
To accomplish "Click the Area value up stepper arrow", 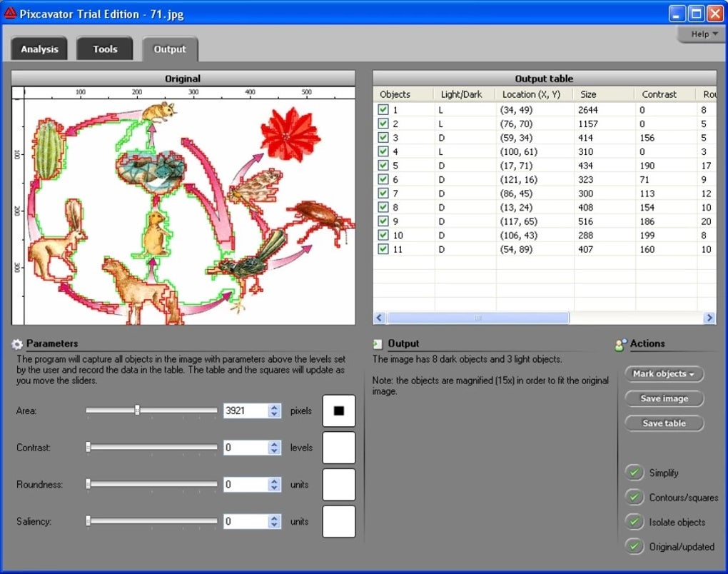I will (274, 407).
